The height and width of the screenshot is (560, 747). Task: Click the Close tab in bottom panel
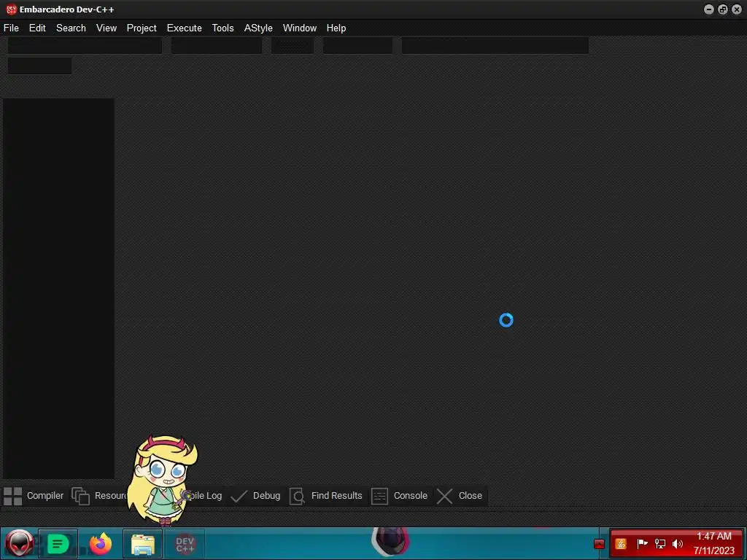point(460,496)
